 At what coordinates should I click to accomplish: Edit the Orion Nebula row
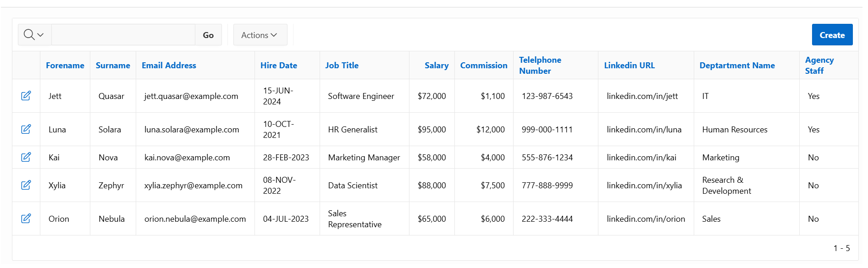(26, 219)
